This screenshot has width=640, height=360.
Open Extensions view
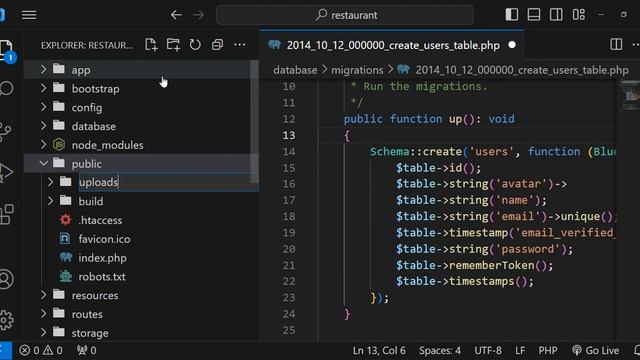click(x=7, y=215)
